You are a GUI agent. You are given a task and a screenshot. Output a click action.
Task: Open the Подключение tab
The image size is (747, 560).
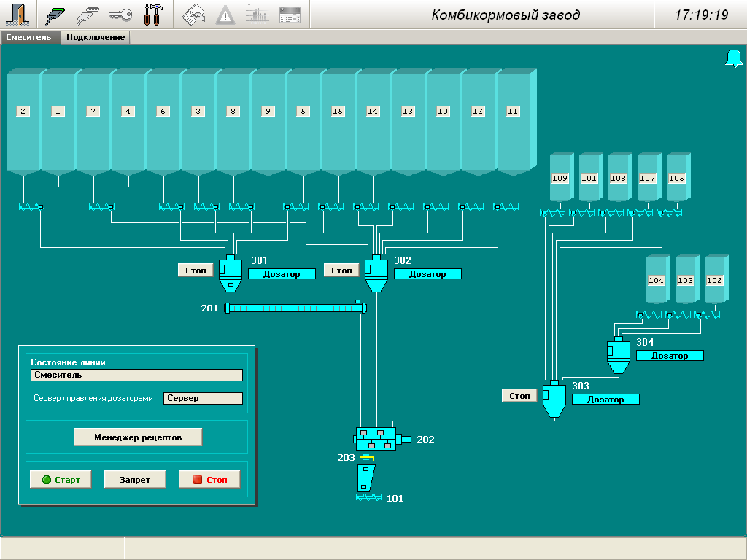click(x=96, y=37)
